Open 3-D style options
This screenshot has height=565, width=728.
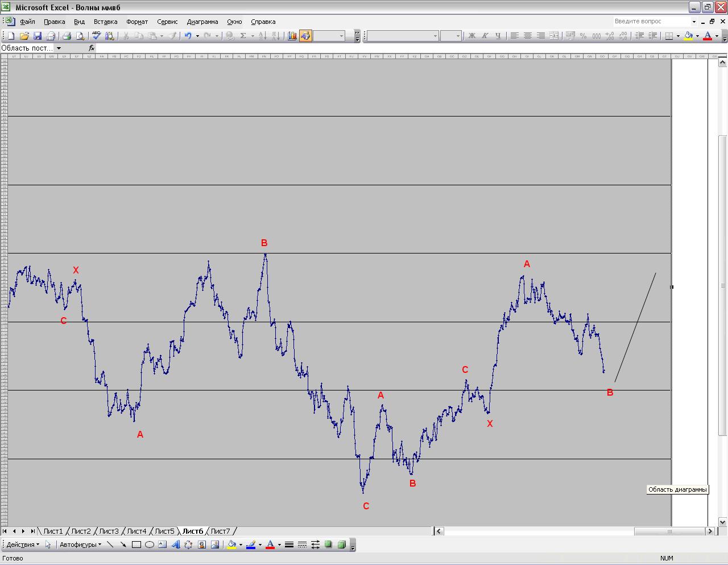pos(341,545)
